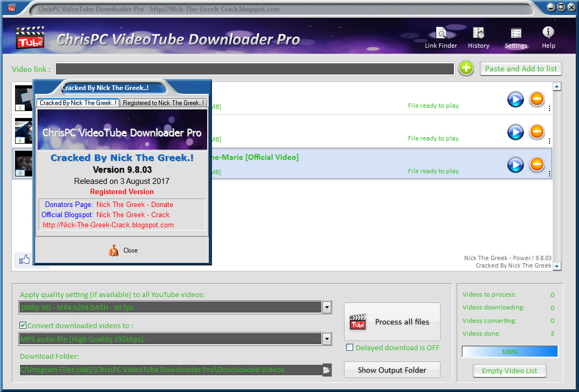Open options dots for second video
The height and width of the screenshot is (392, 579).
[549, 141]
